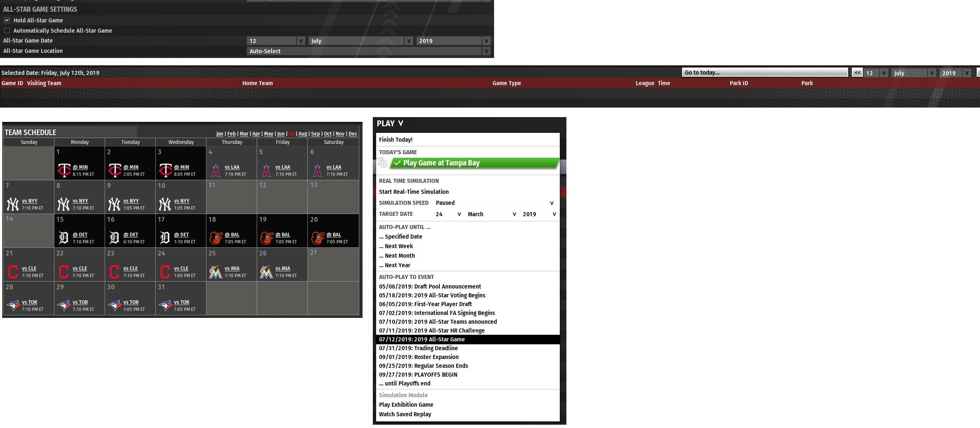The width and height of the screenshot is (980, 428).
Task: Enable Automatically Schedule All-Star Game
Action: point(7,30)
